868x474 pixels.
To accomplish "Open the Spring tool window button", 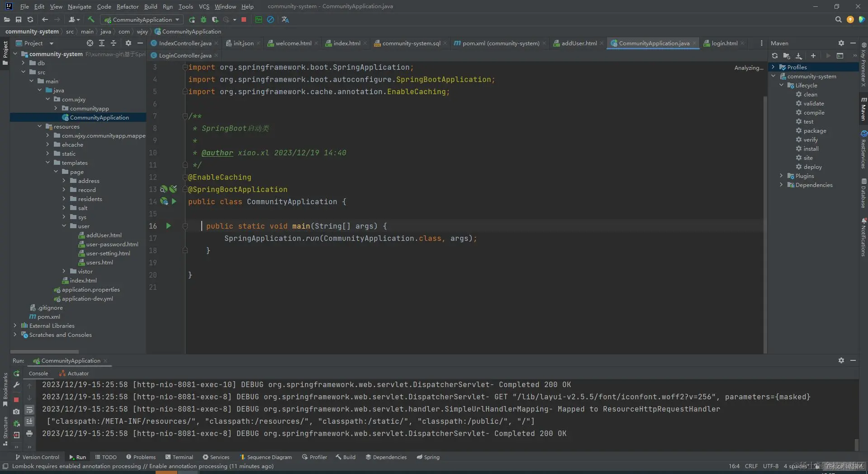I will tap(428, 457).
